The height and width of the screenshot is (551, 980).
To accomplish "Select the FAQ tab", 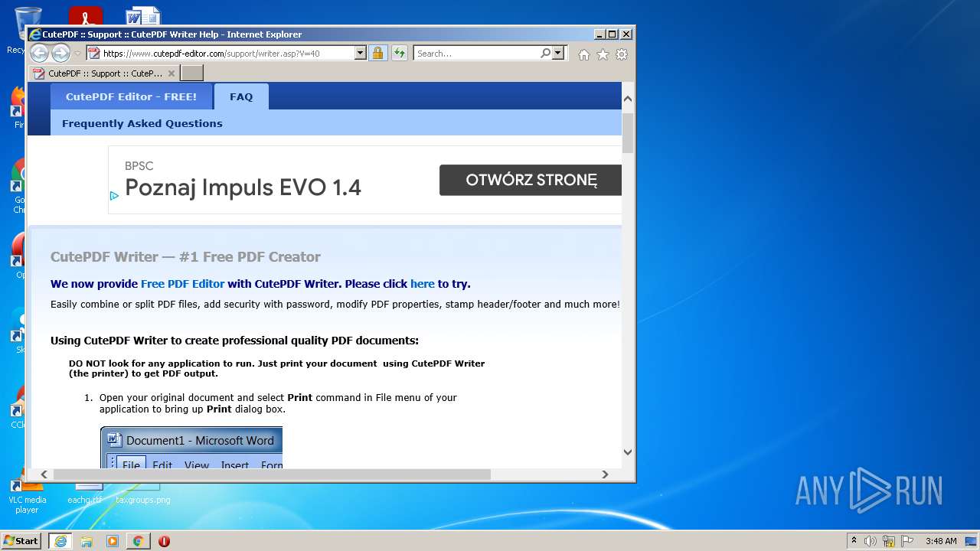I will click(x=241, y=96).
